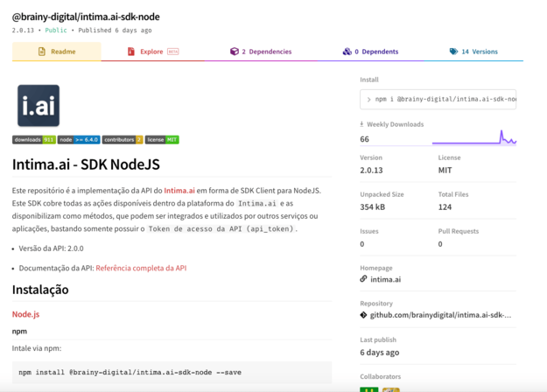The height and width of the screenshot is (392, 547).
Task: Click the repository git diamond icon
Action: [363, 315]
